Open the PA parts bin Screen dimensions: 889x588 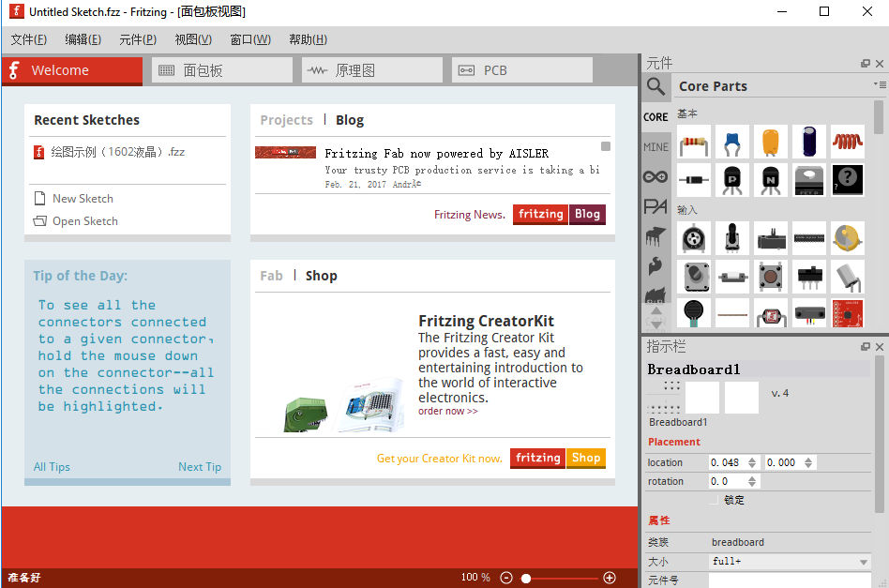tap(655, 206)
